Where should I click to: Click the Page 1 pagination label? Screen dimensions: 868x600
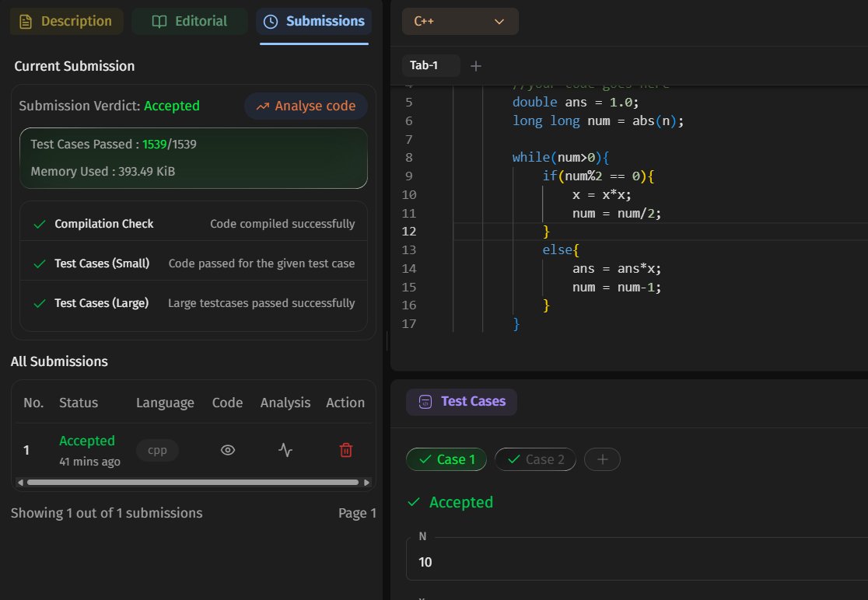tap(357, 513)
